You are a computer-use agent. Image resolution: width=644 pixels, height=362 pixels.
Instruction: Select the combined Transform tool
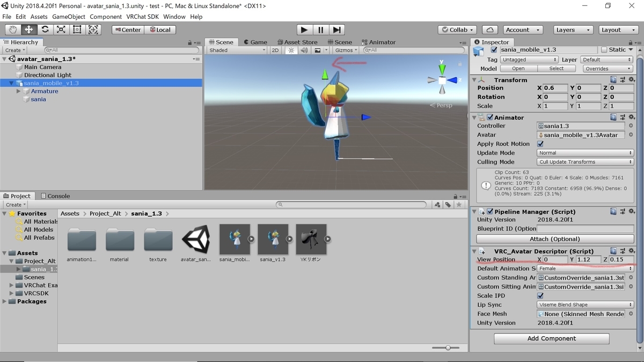tap(93, 29)
